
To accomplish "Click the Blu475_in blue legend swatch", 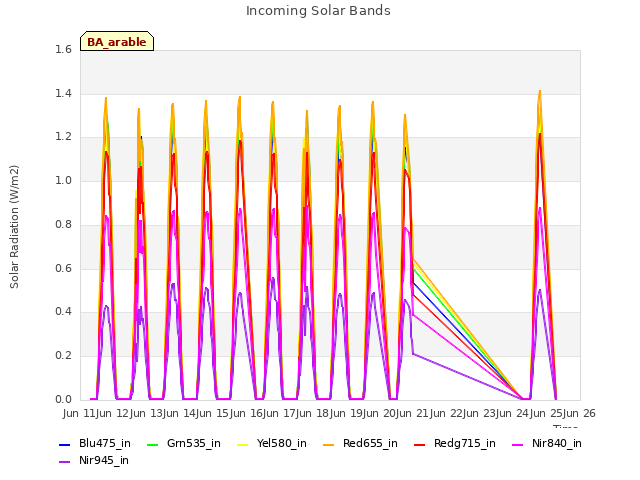I will click(x=64, y=444).
